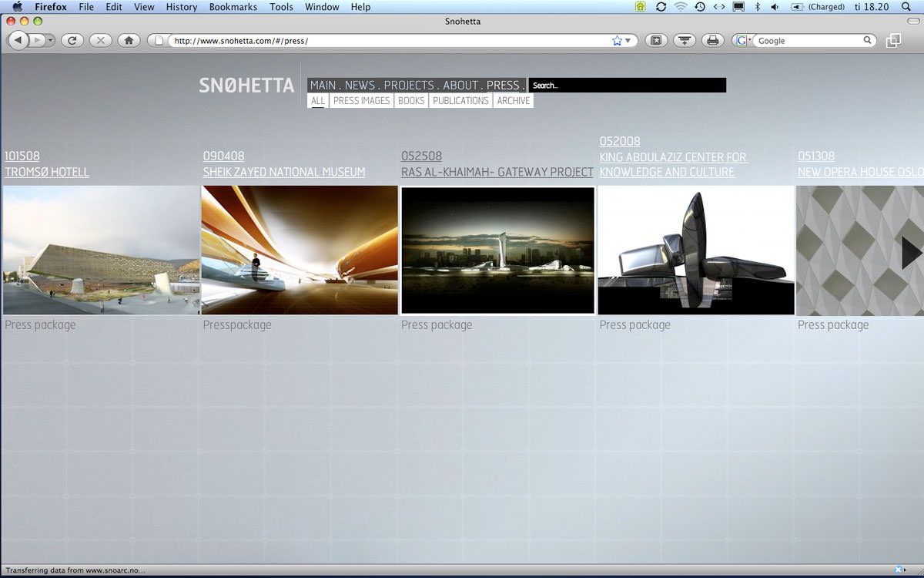Viewport: 924px width, 578px height.
Task: Click the 101508 date link
Action: tap(22, 156)
